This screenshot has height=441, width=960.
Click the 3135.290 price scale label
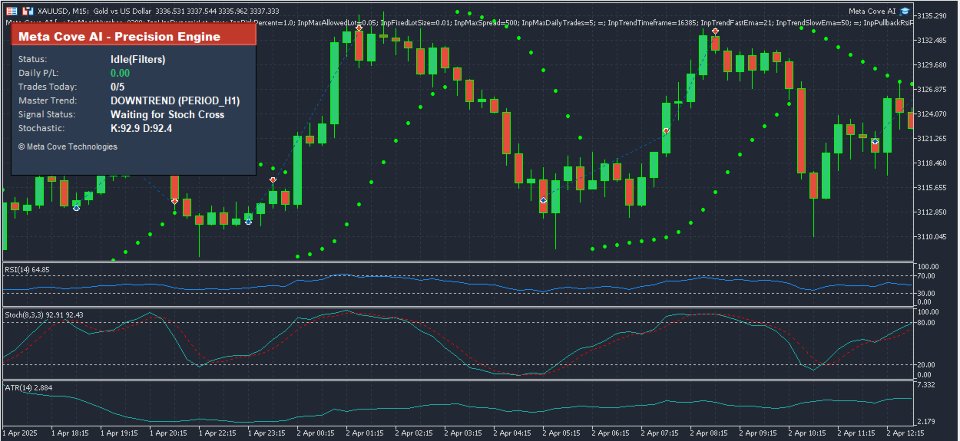(932, 15)
